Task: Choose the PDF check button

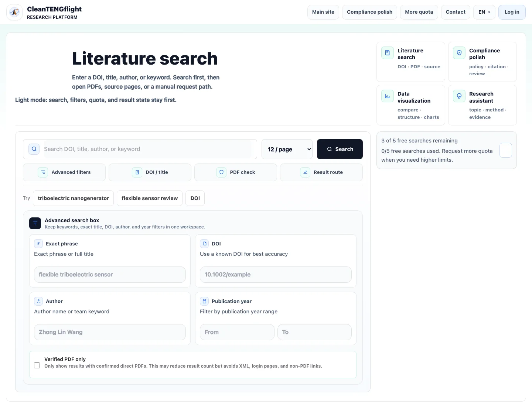Action: [x=236, y=172]
